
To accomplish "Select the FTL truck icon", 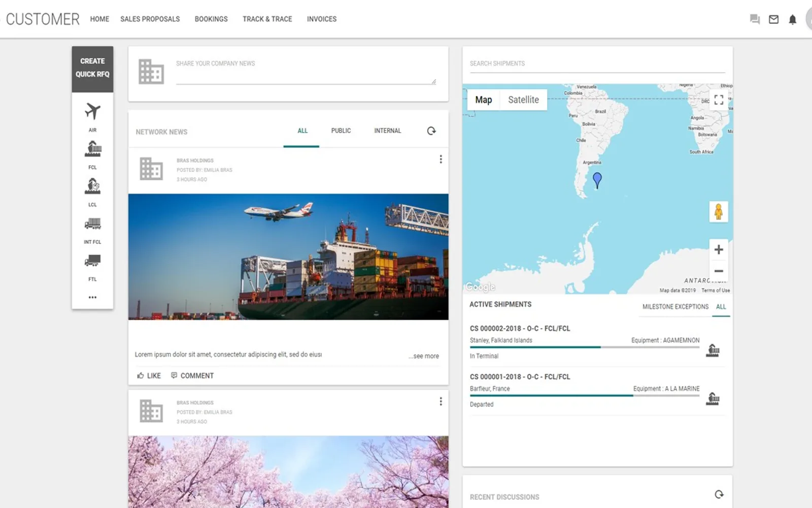I will [x=92, y=261].
